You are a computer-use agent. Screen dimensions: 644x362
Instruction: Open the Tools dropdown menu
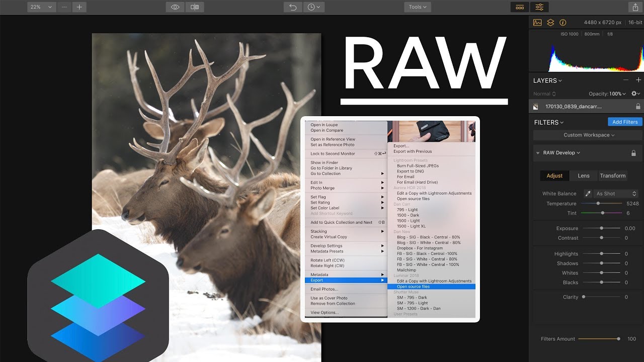pyautogui.click(x=418, y=7)
